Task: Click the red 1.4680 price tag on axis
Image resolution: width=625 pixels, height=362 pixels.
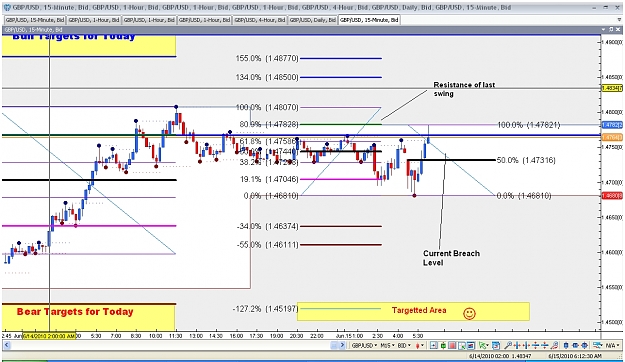Action: pyautogui.click(x=612, y=196)
